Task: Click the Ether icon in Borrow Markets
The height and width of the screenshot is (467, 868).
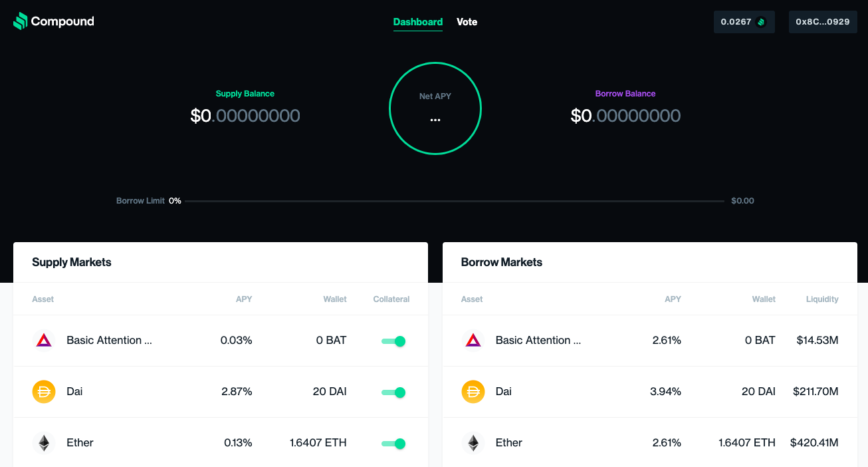Action: click(473, 443)
